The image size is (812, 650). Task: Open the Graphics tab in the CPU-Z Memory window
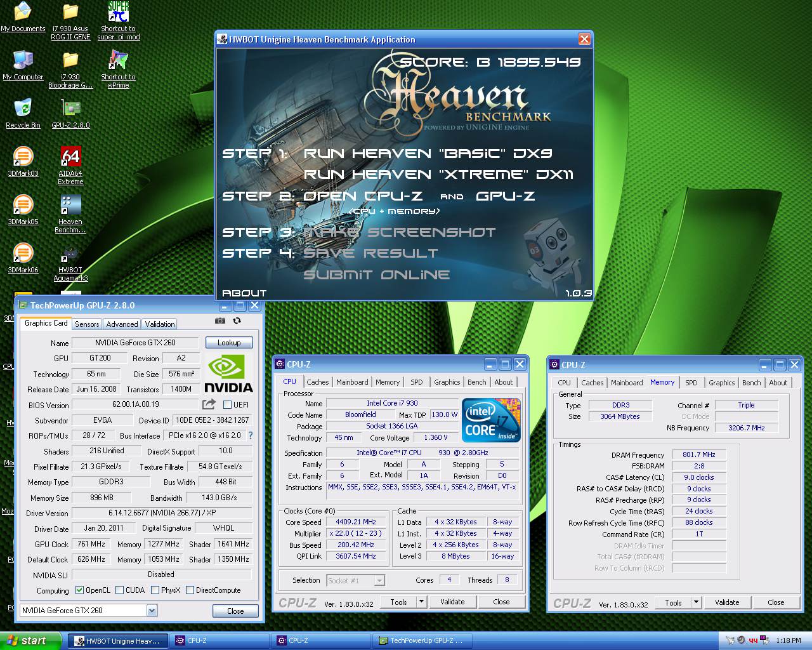pyautogui.click(x=722, y=383)
